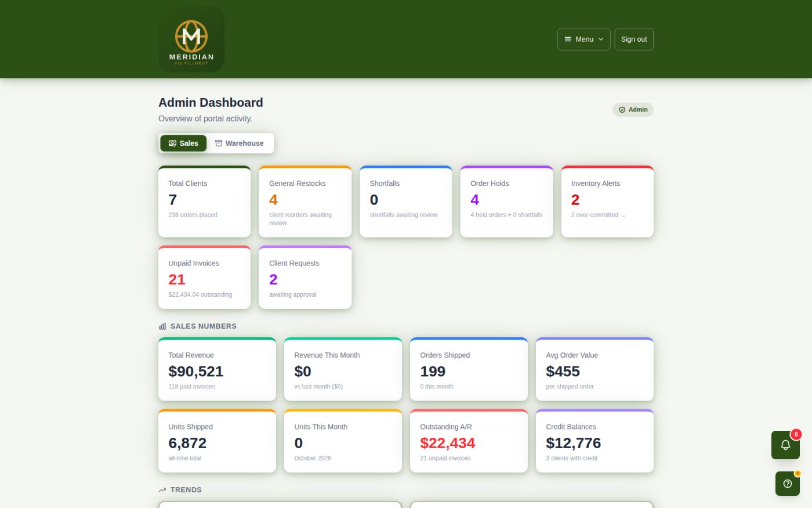Click the Revenue This Month $0 value
The width and height of the screenshot is (812, 508).
pyautogui.click(x=303, y=372)
